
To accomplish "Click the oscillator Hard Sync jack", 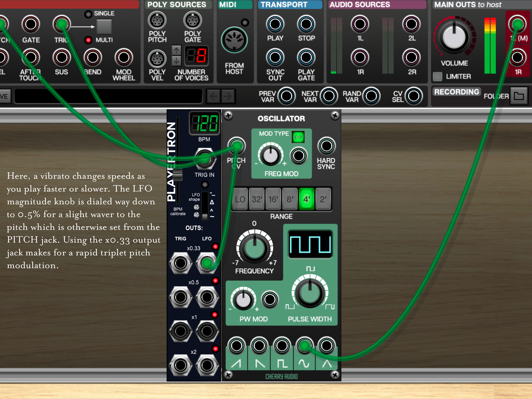I will tap(326, 146).
